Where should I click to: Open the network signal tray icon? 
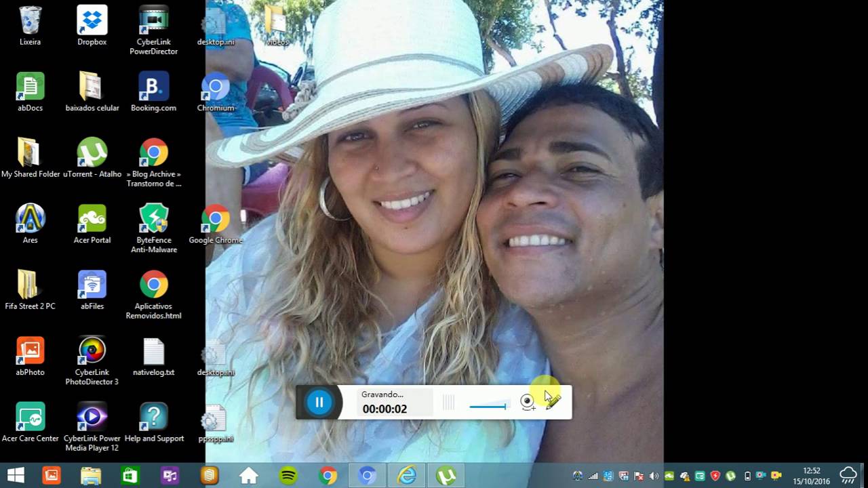(593, 476)
